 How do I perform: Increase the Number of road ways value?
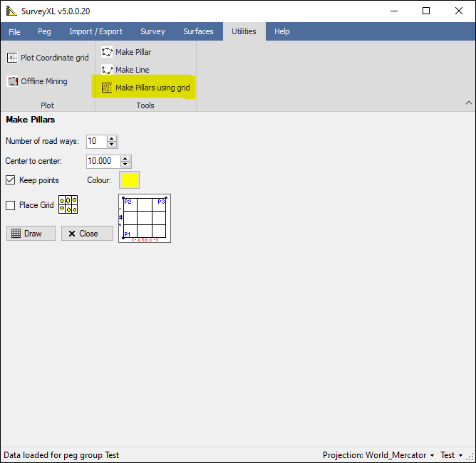pos(113,138)
